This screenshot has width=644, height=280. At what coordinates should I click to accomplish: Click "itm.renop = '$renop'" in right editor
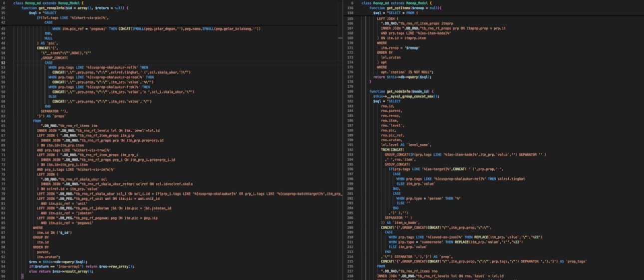[400, 47]
